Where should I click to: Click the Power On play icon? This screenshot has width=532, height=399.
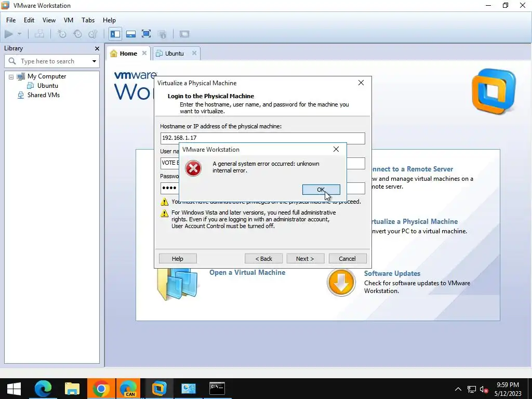click(x=9, y=34)
